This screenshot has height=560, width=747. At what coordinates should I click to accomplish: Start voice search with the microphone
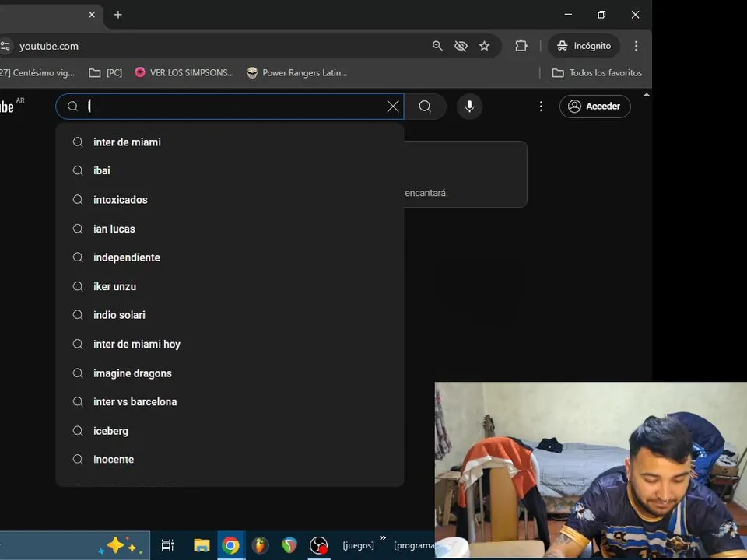[469, 107]
